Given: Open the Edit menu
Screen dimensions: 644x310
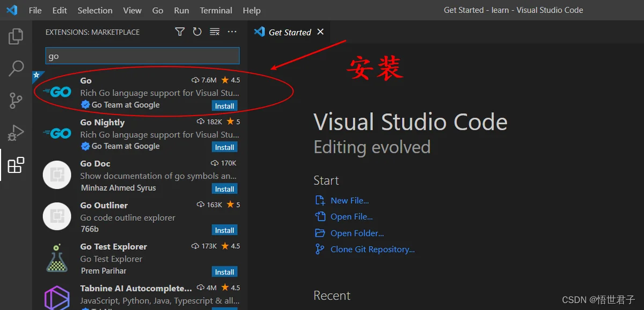Looking at the screenshot, I should pyautogui.click(x=60, y=10).
